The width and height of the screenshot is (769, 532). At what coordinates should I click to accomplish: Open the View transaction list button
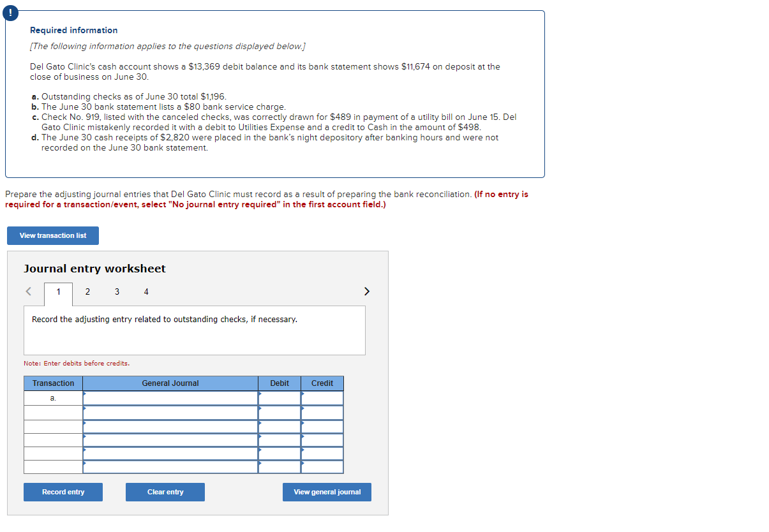(x=53, y=235)
